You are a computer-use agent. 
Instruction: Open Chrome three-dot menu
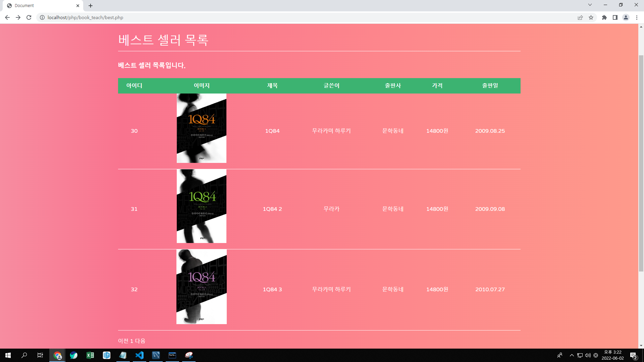click(637, 17)
